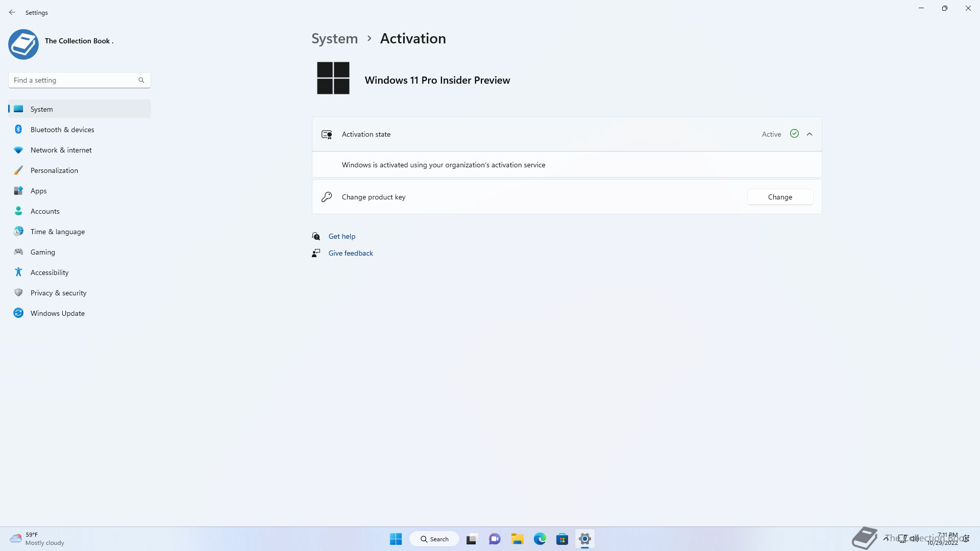Open The Collection Book profile avatar

[x=23, y=44]
